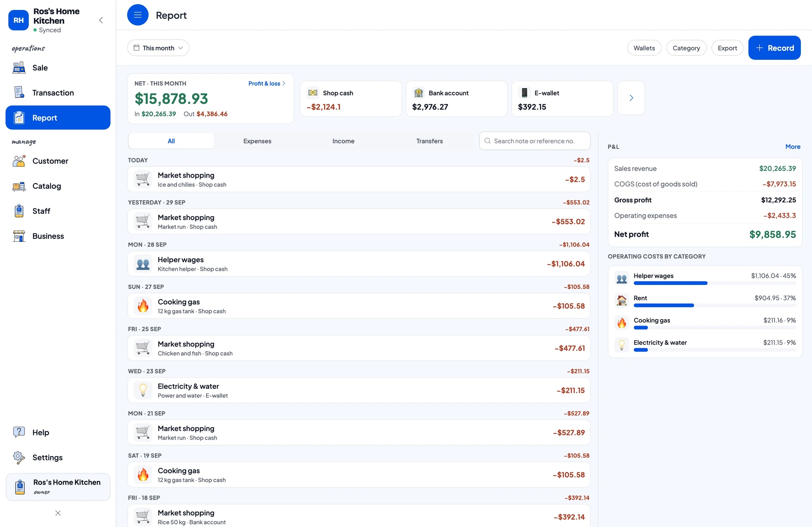Switch to the Expenses tab
This screenshot has height=527, width=812.
click(257, 141)
